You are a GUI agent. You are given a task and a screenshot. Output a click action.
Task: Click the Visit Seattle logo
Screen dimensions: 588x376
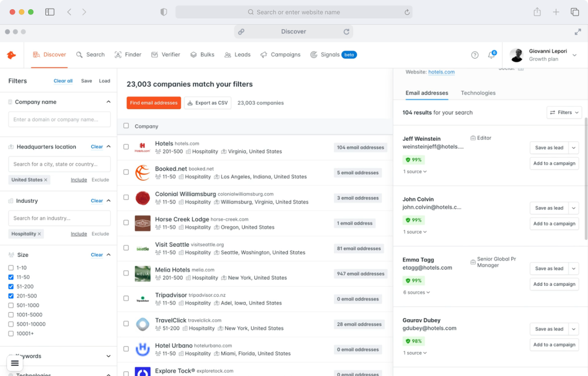(x=142, y=248)
